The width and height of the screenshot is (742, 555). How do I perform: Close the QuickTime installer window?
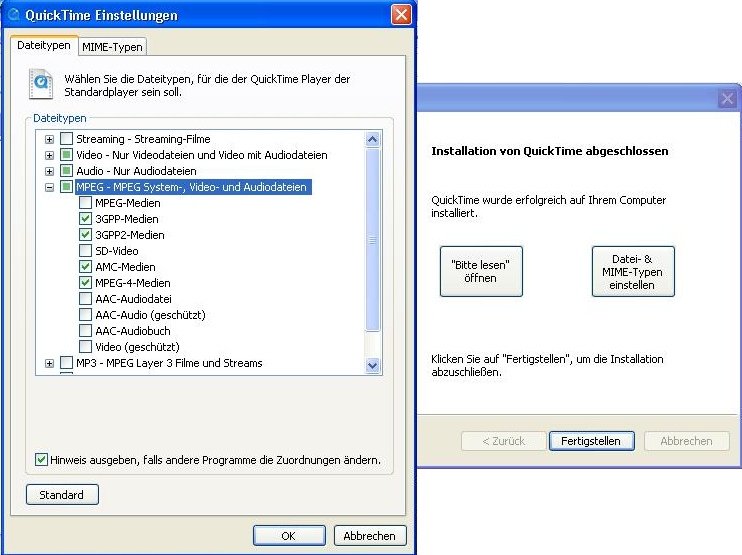click(x=727, y=98)
